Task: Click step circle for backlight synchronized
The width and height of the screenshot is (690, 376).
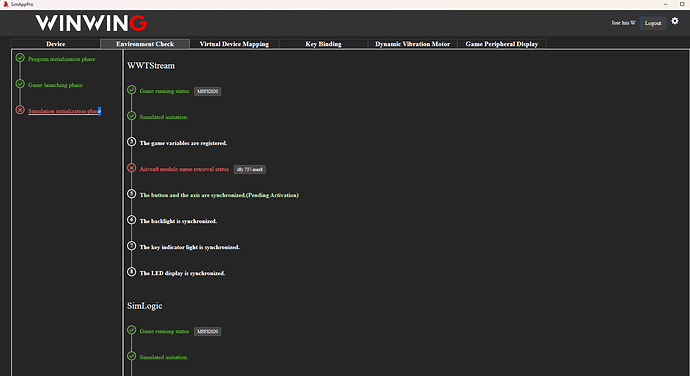Action: [x=132, y=220]
